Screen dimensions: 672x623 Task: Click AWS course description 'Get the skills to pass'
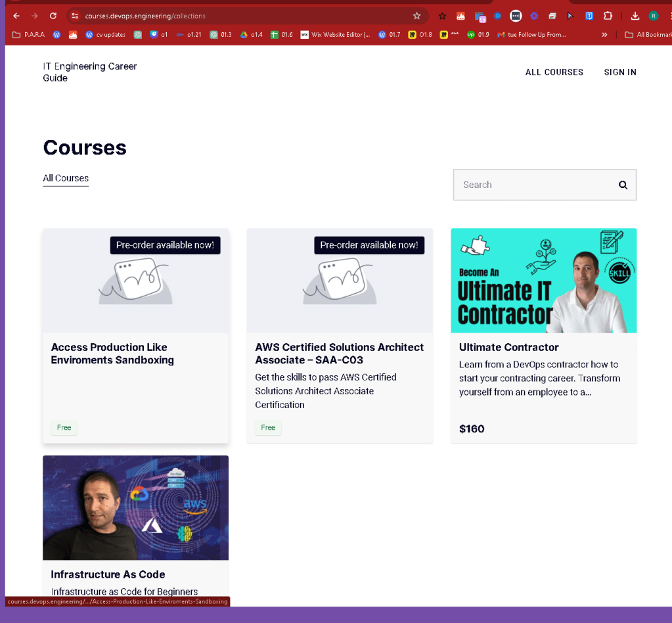point(326,390)
